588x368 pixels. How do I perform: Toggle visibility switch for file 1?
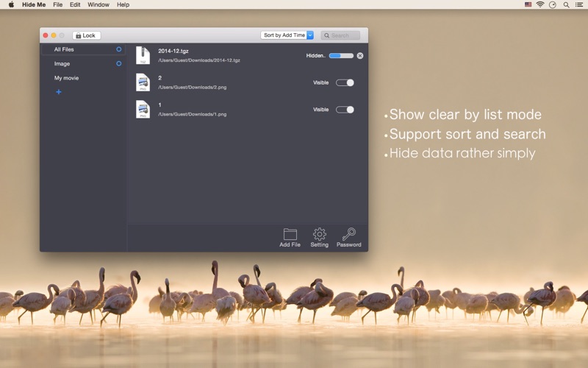click(345, 110)
